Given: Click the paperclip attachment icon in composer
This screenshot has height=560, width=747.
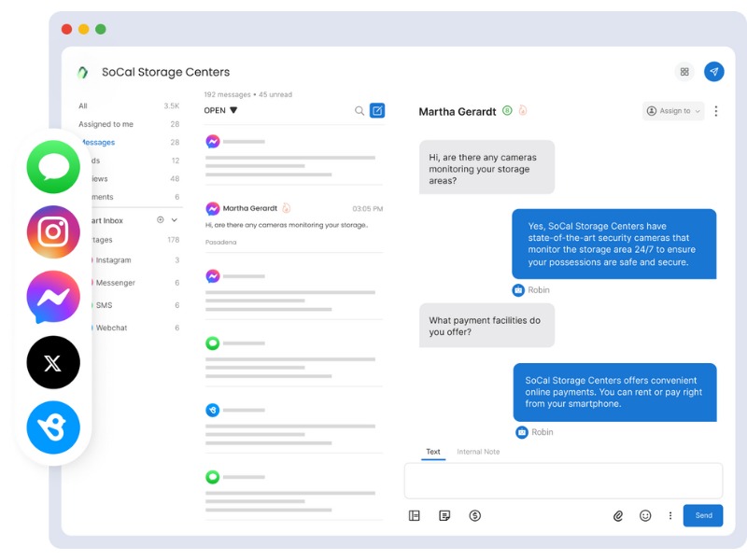Looking at the screenshot, I should [x=616, y=515].
